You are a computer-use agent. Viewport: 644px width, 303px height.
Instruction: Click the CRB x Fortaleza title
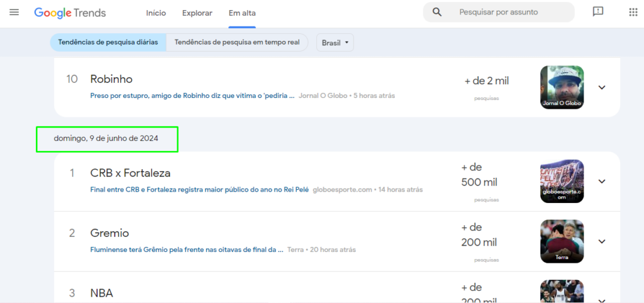[130, 174]
